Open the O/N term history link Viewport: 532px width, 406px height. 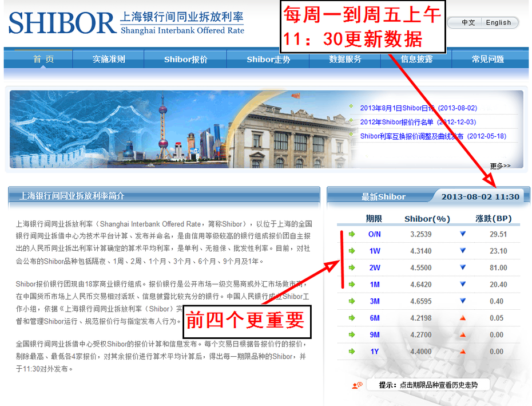pos(375,234)
